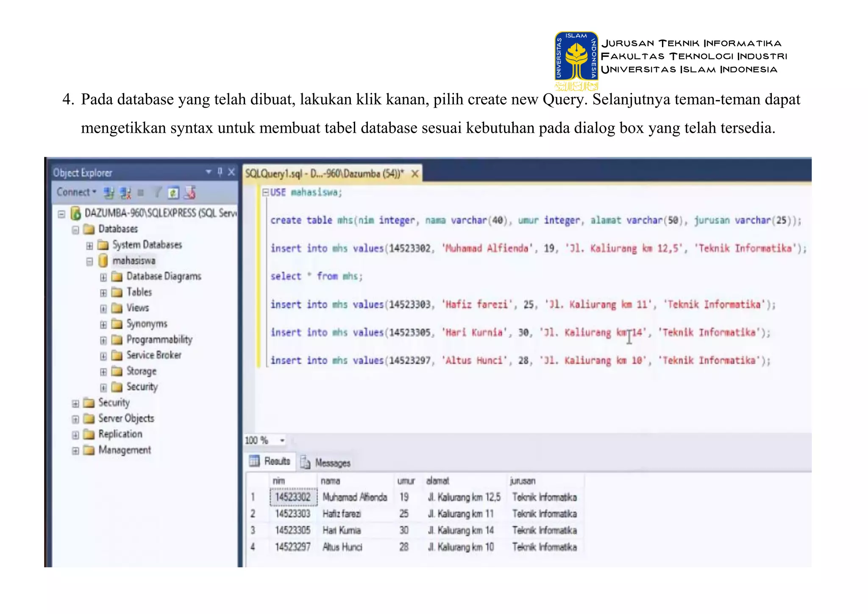Expand the Server Objects node
The width and height of the screenshot is (868, 614).
(x=75, y=420)
